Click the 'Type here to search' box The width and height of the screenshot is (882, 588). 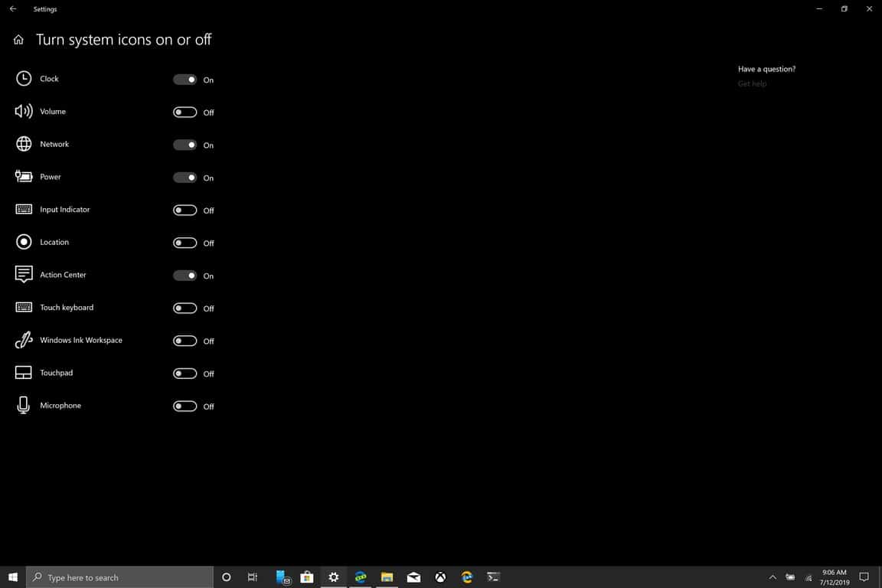[121, 577]
